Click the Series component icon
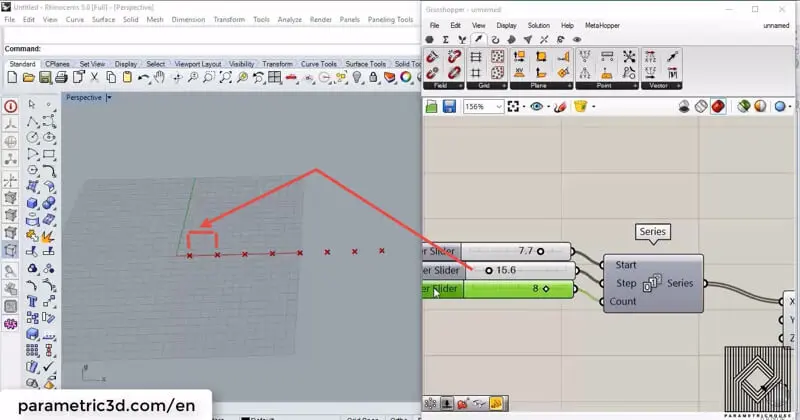Image resolution: width=800 pixels, height=420 pixels. (650, 284)
